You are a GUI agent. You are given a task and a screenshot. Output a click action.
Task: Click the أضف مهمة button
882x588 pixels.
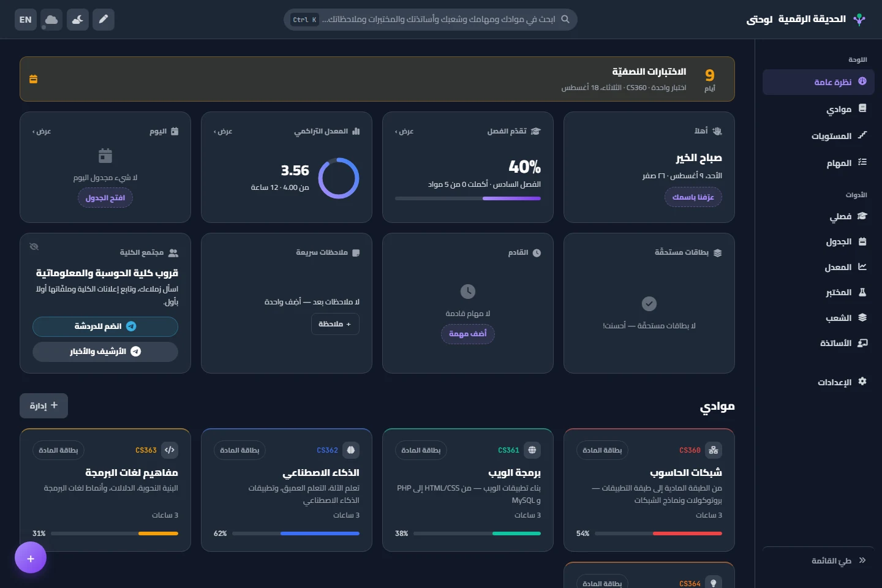468,334
